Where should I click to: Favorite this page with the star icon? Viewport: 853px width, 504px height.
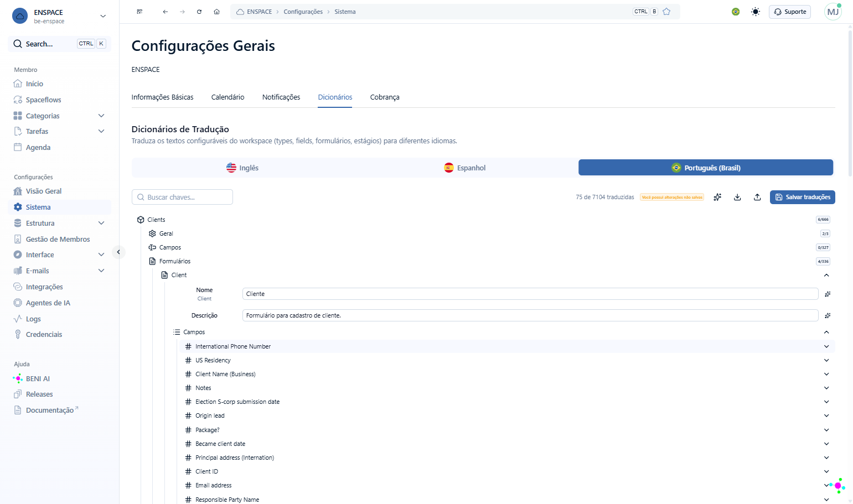666,12
